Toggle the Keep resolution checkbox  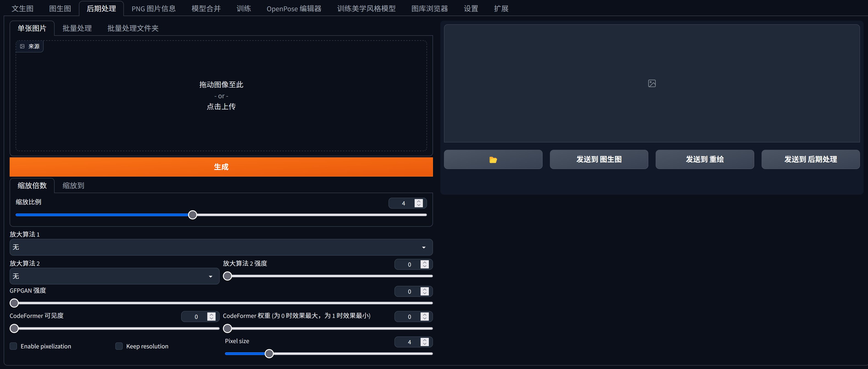(119, 346)
